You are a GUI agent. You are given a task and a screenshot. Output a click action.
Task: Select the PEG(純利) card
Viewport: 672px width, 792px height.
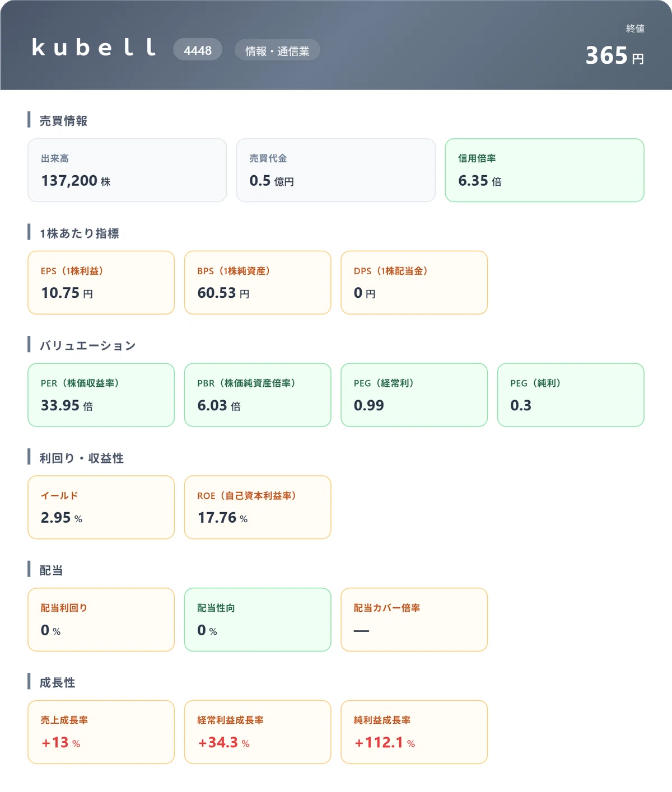pyautogui.click(x=571, y=395)
